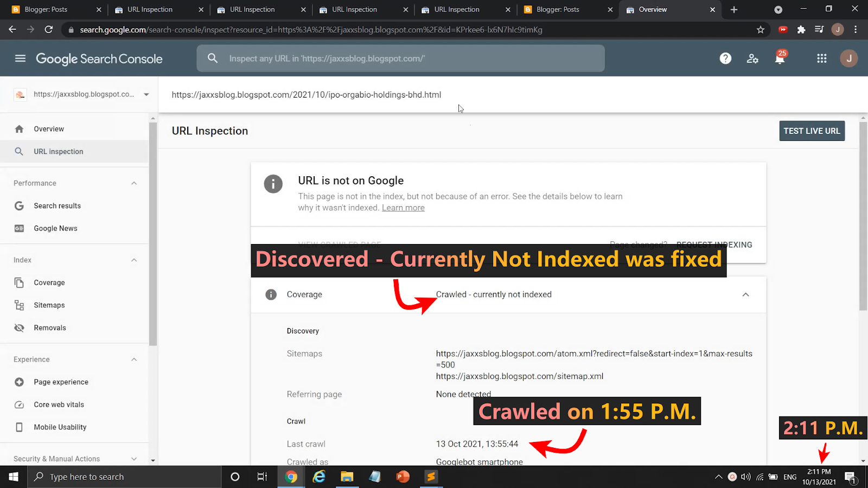The width and height of the screenshot is (868, 488).
Task: Open notifications bell with 25 badge
Action: point(780,57)
